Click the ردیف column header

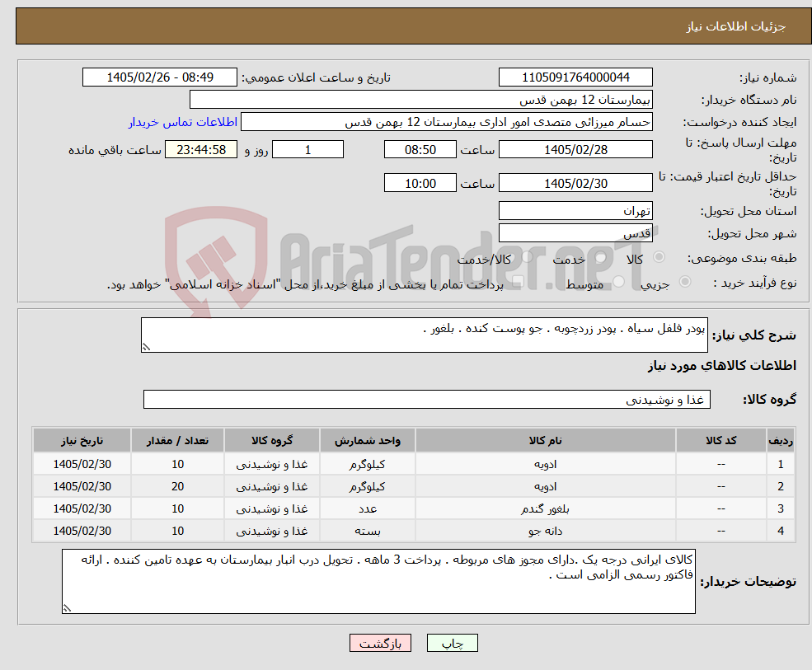tap(781, 441)
